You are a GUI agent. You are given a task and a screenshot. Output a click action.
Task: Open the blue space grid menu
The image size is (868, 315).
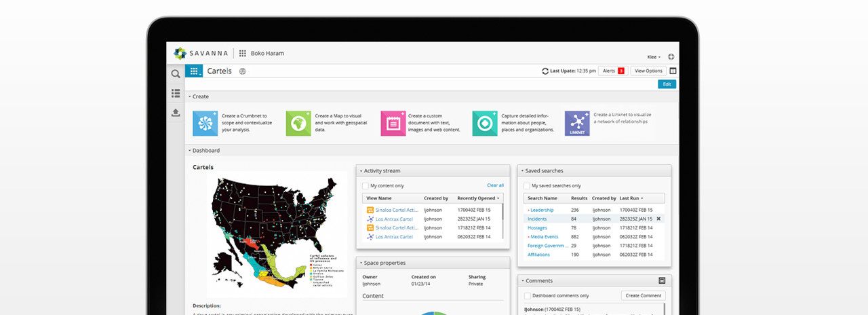[193, 71]
